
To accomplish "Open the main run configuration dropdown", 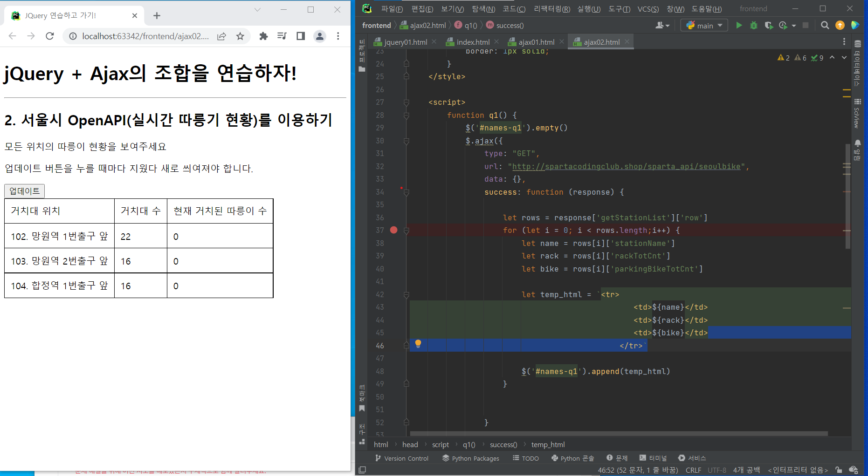I will pos(704,25).
